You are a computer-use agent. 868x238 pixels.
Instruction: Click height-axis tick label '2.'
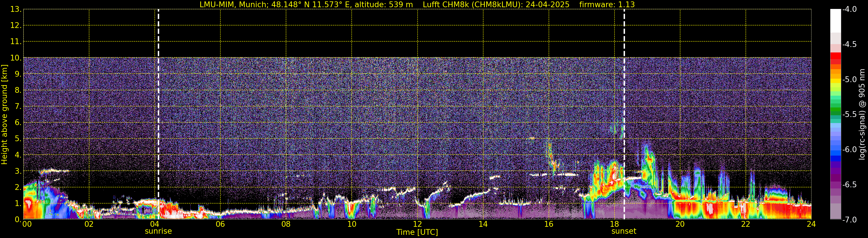tap(18, 187)
